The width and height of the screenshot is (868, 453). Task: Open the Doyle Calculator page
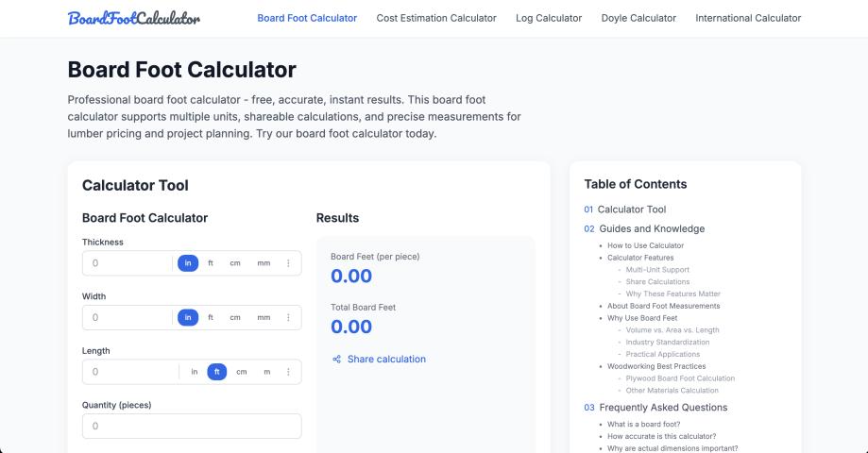[x=638, y=18]
